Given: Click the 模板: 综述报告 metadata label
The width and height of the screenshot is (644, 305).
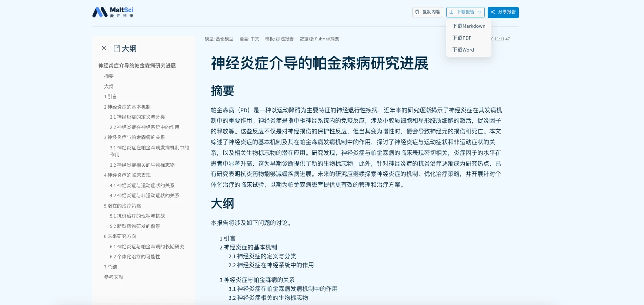Looking at the screenshot, I should [279, 39].
